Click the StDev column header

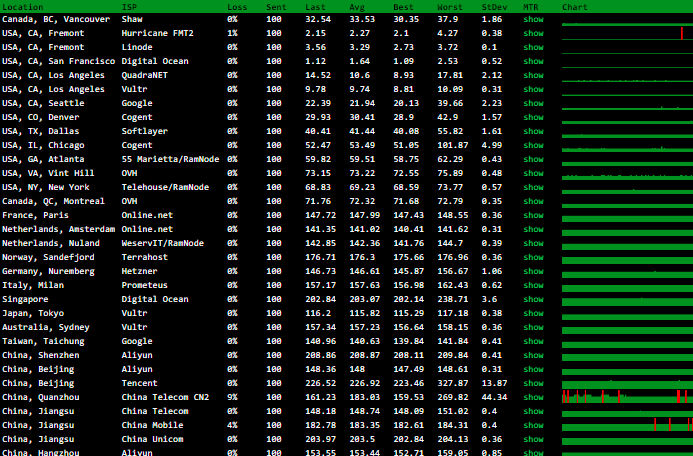[x=495, y=7]
